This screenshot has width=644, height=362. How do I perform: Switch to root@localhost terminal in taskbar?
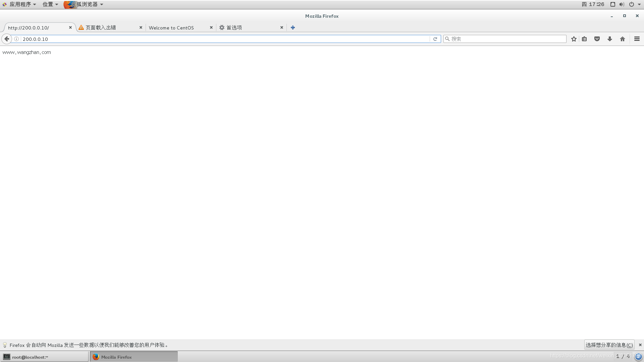pos(45,357)
